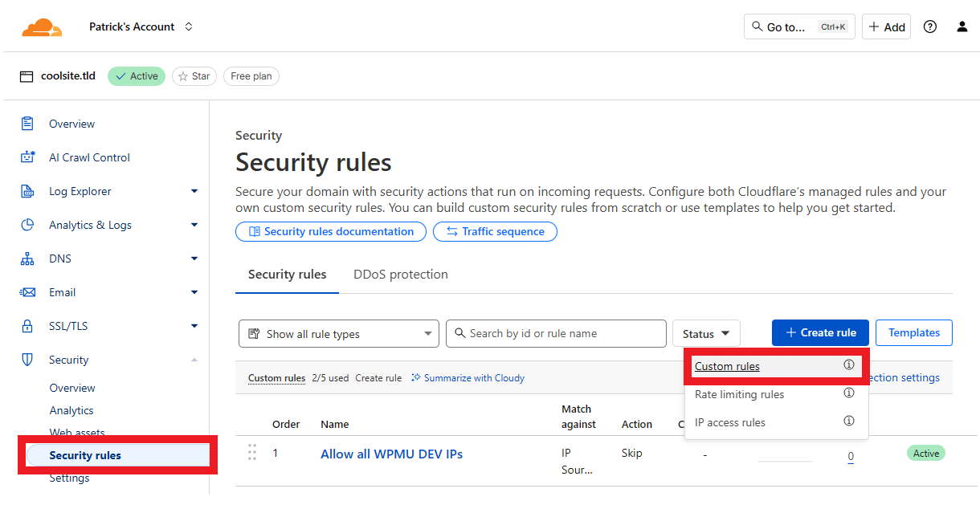Select Rate limiting rules from menu
Image resolution: width=980 pixels, height=513 pixels.
pos(739,394)
